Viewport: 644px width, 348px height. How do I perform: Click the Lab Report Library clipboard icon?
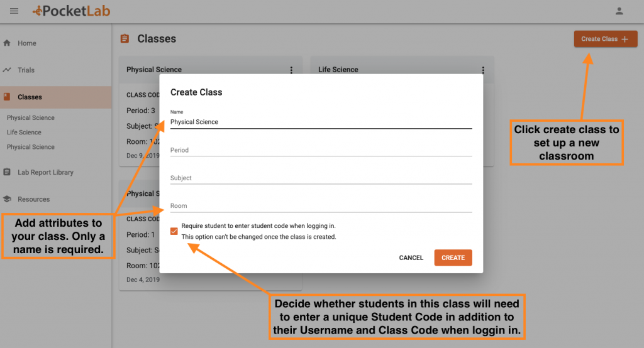pyautogui.click(x=8, y=172)
